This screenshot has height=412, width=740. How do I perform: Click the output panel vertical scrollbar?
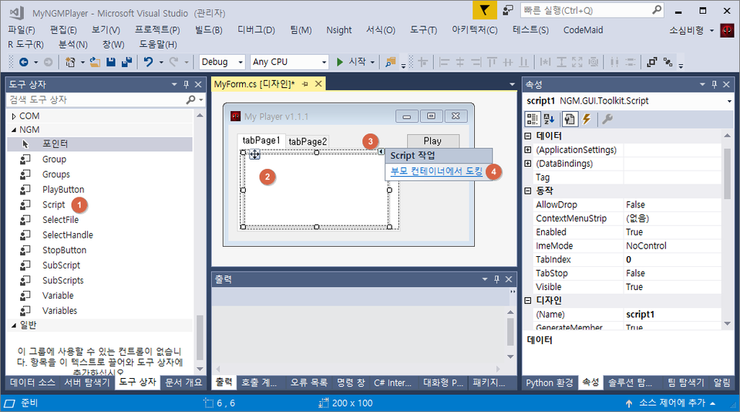tap(511, 334)
